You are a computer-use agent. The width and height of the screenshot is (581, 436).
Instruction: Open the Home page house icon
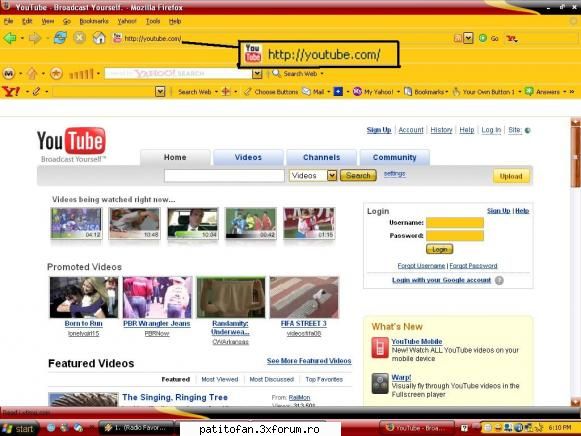99,37
